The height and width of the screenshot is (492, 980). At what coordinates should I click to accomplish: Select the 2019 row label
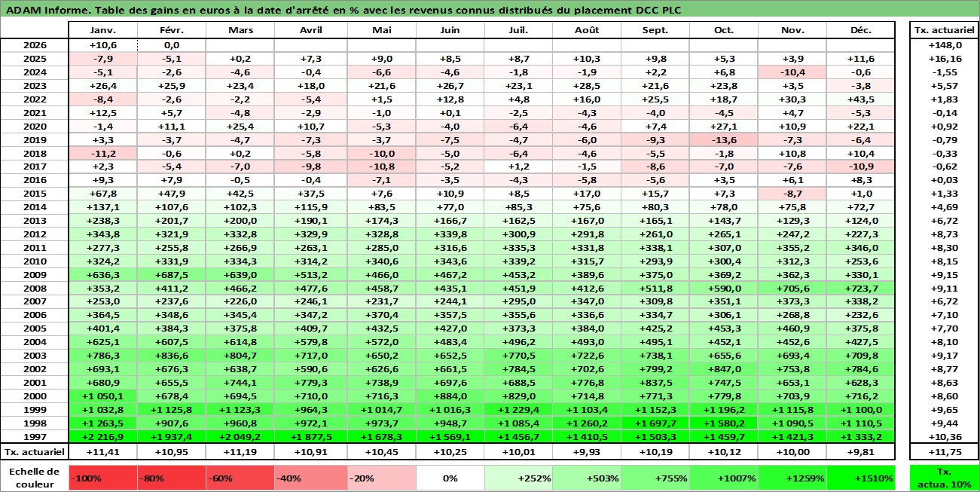(35, 139)
